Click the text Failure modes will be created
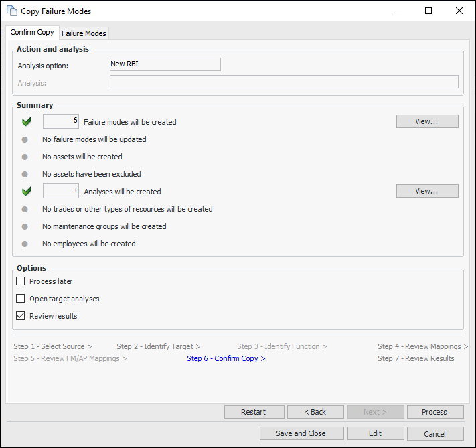Screen dimensions: 476x448 [x=130, y=122]
